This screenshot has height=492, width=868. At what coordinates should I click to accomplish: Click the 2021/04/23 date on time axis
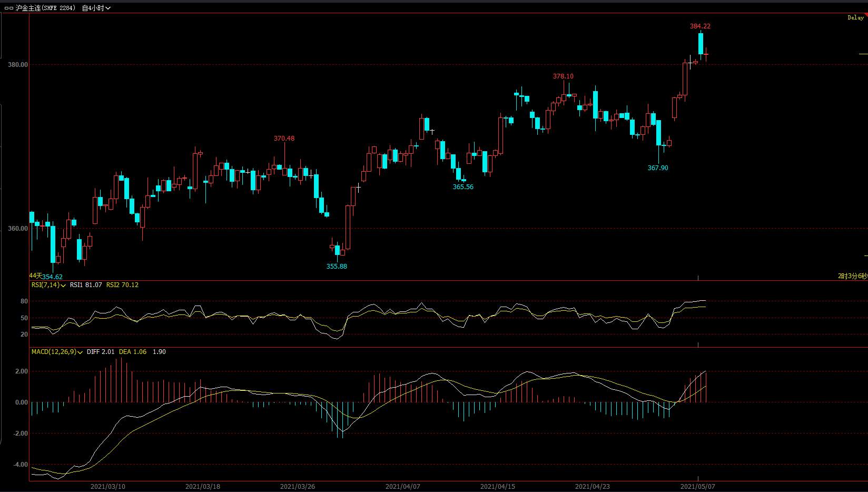[593, 487]
